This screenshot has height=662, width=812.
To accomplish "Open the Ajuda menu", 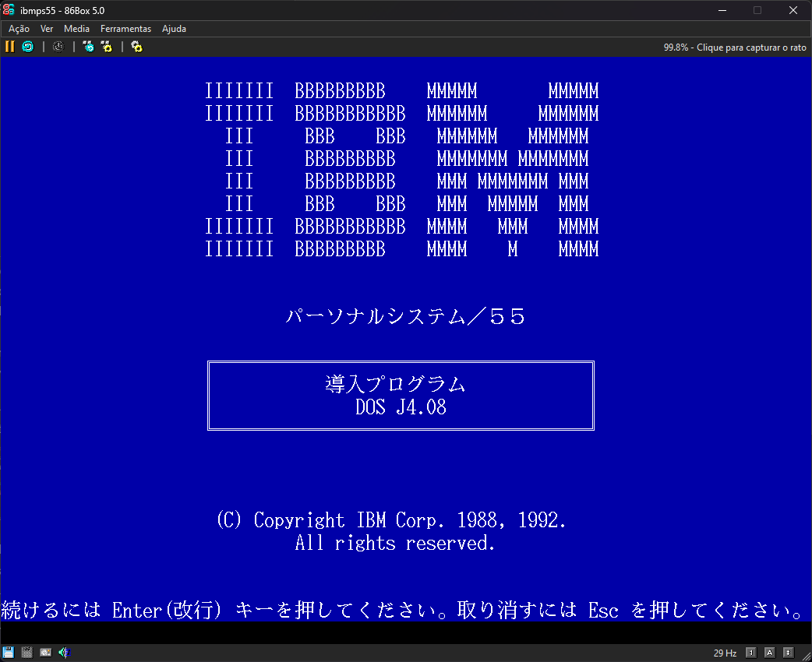I will coord(174,29).
